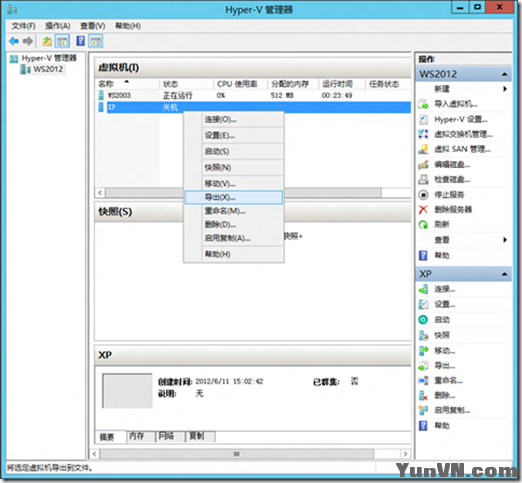Open Hyper-V 设置 from the actions pane
The width and height of the screenshot is (522, 483).
click(460, 119)
